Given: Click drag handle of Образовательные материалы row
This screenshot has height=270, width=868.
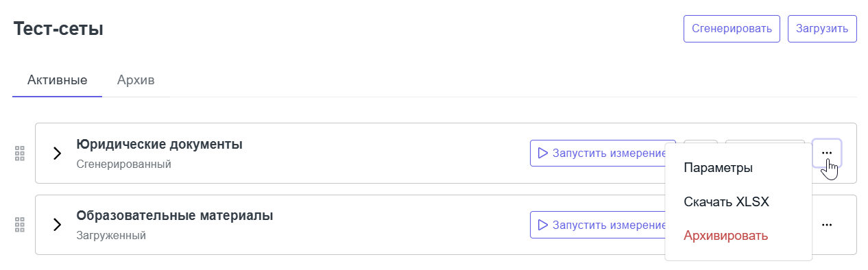Looking at the screenshot, I should pos(20,224).
